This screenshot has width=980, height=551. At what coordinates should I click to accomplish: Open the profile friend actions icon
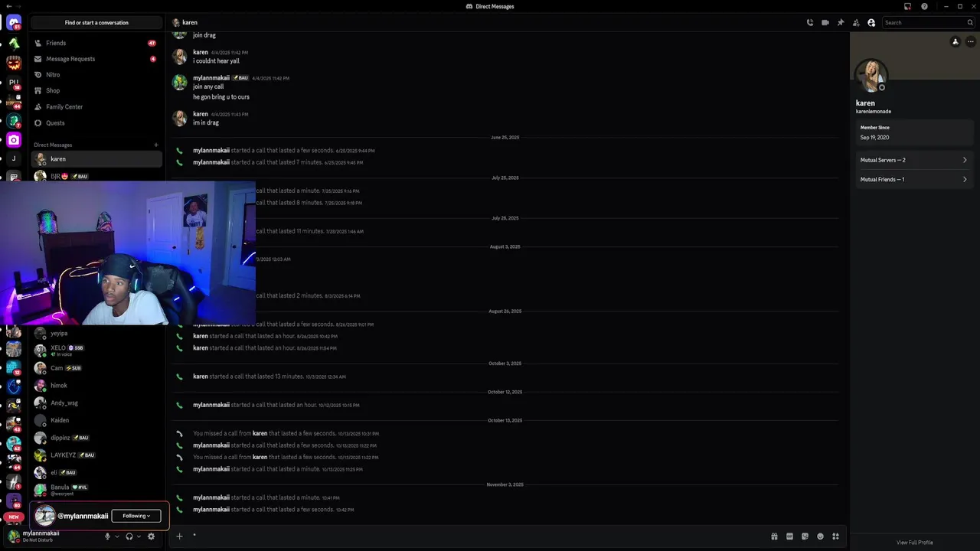tap(955, 42)
